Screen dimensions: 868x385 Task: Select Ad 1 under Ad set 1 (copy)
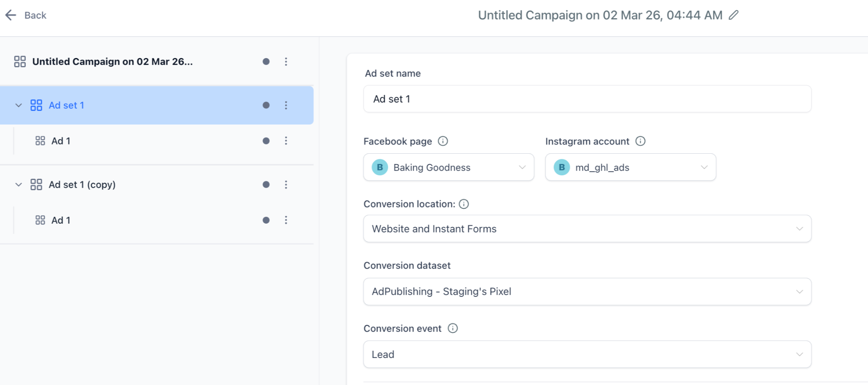point(61,220)
